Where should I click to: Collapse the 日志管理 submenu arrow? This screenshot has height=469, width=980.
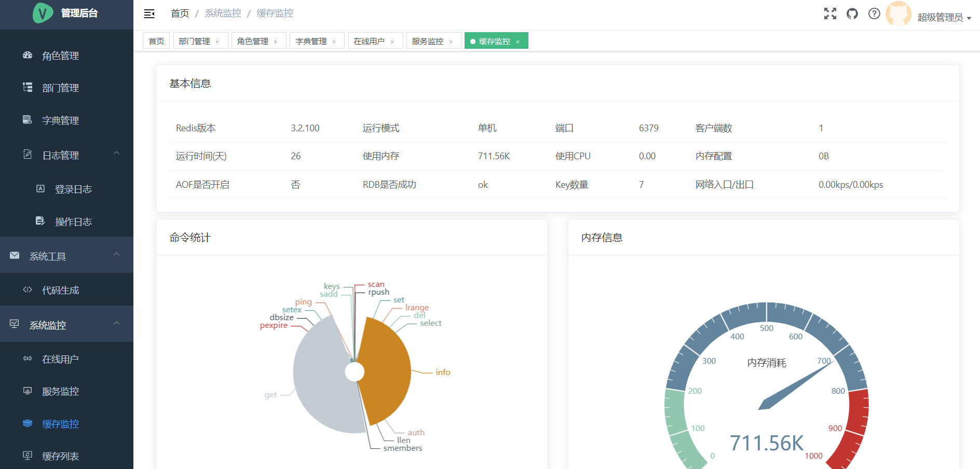click(117, 153)
